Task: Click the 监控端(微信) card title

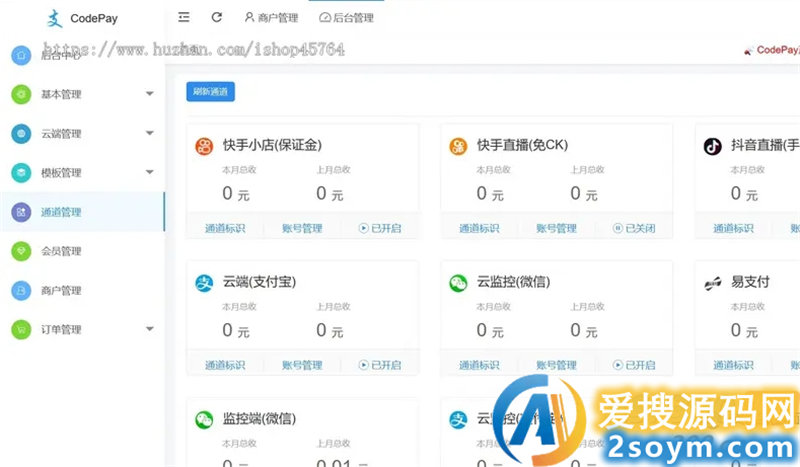Action: tap(259, 419)
